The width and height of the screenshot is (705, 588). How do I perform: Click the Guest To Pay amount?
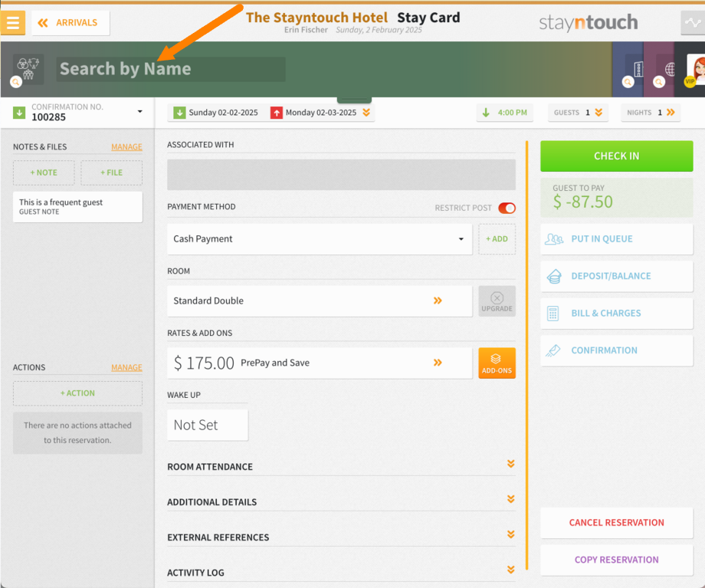point(583,202)
